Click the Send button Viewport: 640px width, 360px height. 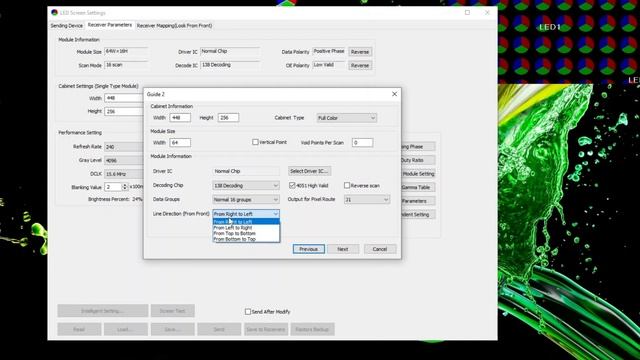click(219, 329)
